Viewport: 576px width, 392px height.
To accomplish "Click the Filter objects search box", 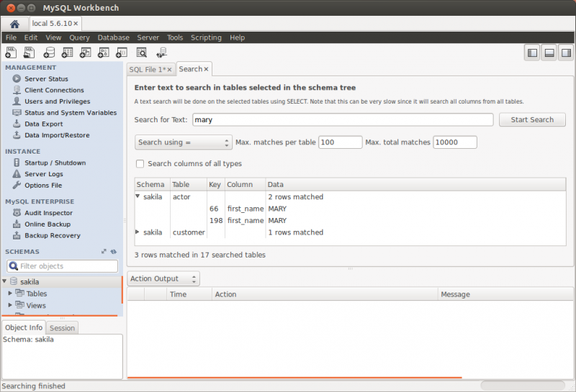I will [63, 266].
